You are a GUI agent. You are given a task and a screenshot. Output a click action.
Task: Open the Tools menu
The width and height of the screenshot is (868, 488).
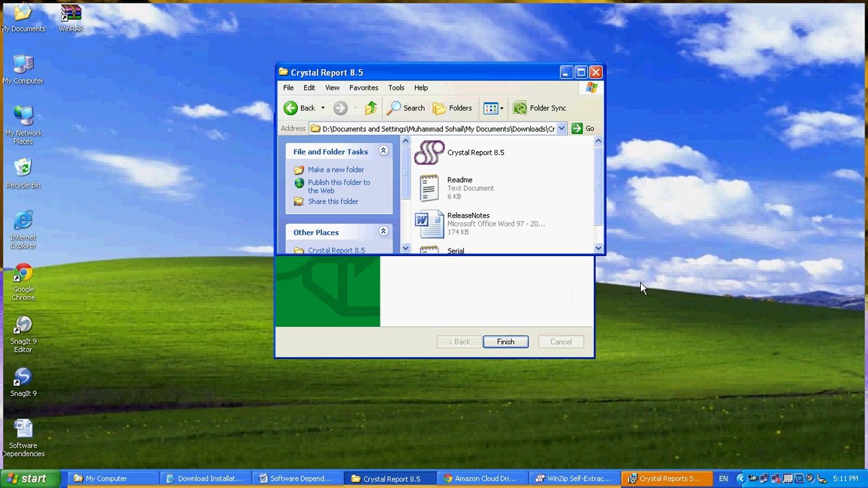click(x=396, y=87)
